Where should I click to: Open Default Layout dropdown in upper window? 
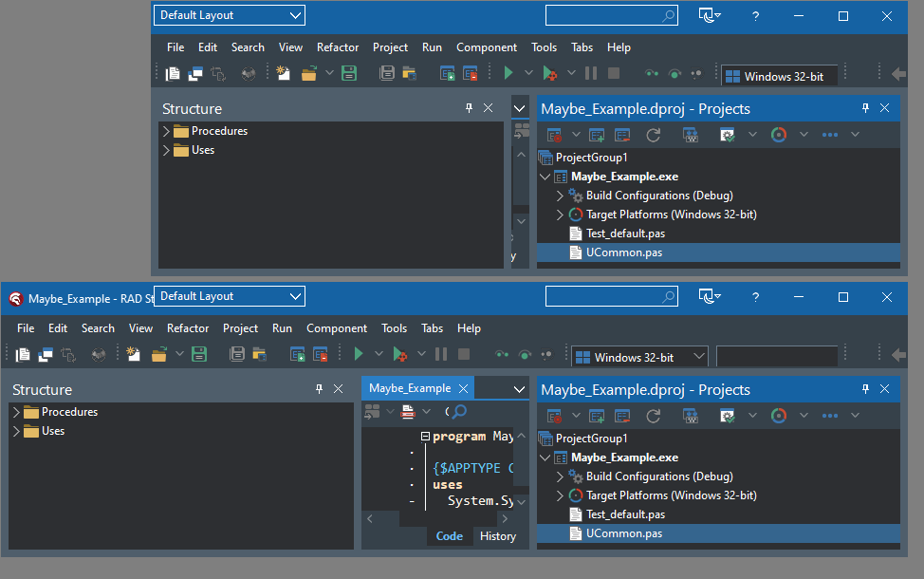tap(230, 15)
